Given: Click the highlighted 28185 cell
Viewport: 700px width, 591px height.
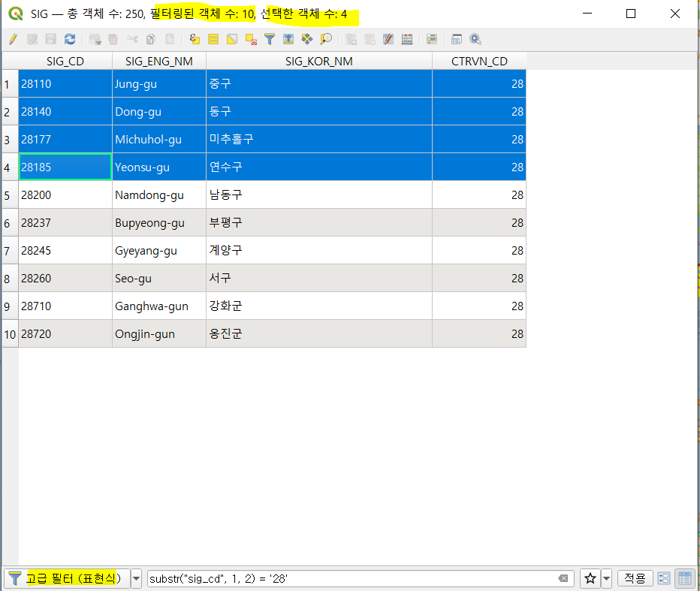Looking at the screenshot, I should (x=65, y=167).
